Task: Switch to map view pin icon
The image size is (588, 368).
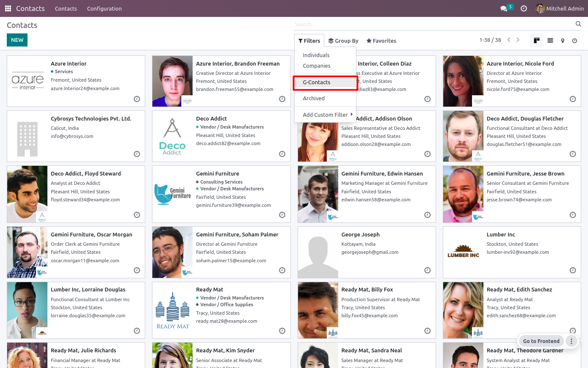Action: [563, 41]
